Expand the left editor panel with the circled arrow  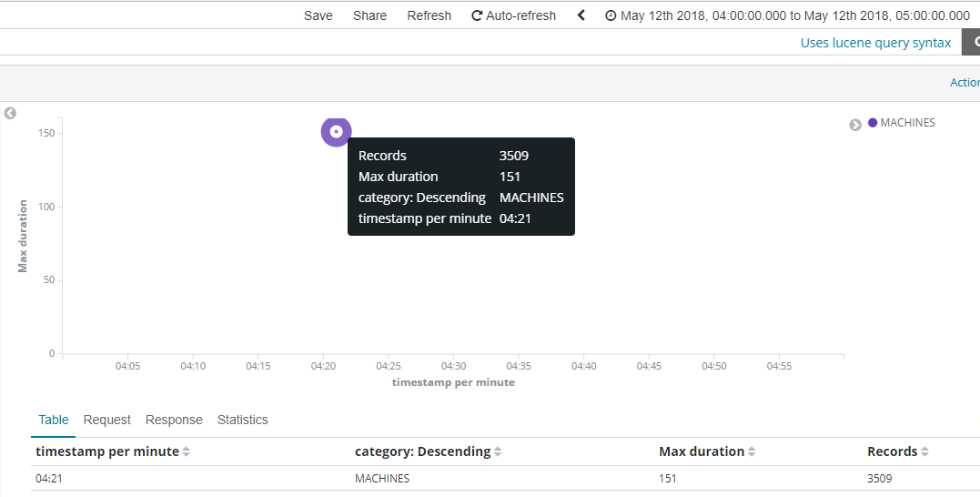(x=10, y=114)
